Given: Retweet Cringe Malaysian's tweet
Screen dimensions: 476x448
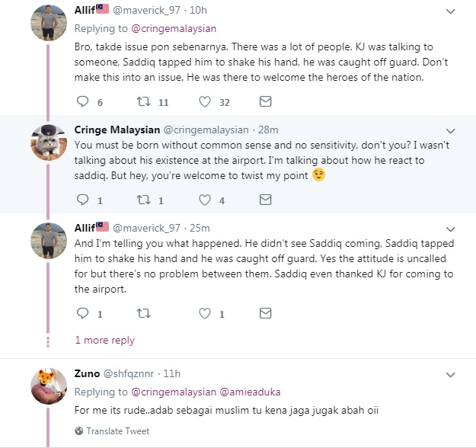Looking at the screenshot, I should (x=142, y=200).
